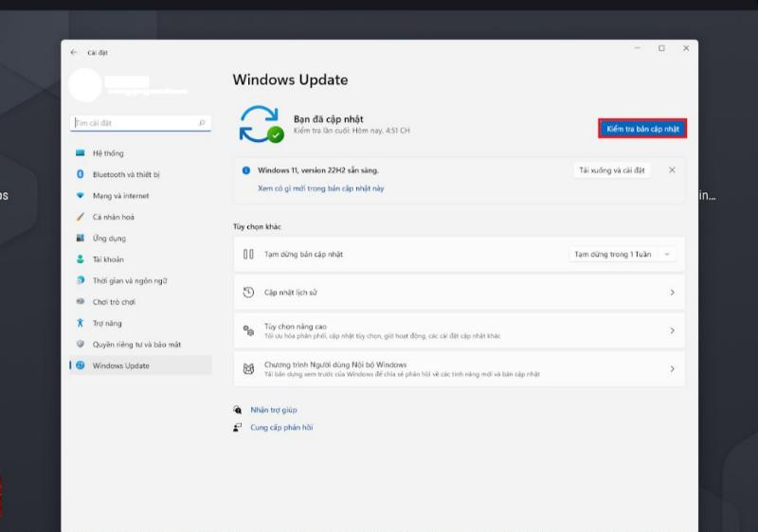Viewport: 758px width, 532px height.
Task: Maximize the Cài đặt window
Action: tap(661, 48)
